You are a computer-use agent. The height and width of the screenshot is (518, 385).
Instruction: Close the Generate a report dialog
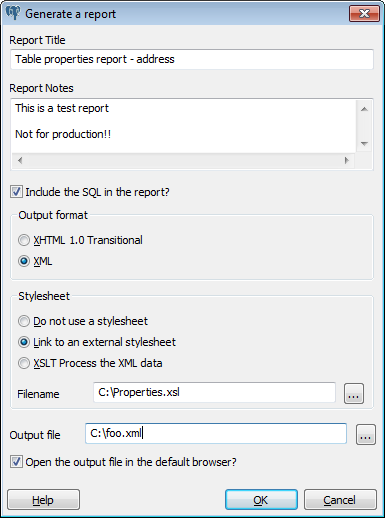tap(364, 14)
